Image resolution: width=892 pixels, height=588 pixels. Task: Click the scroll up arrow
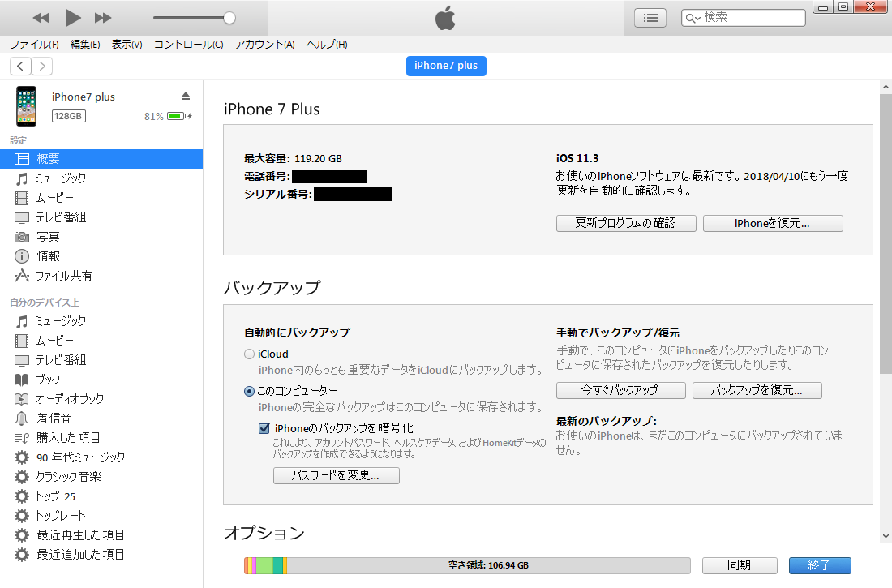click(886, 87)
